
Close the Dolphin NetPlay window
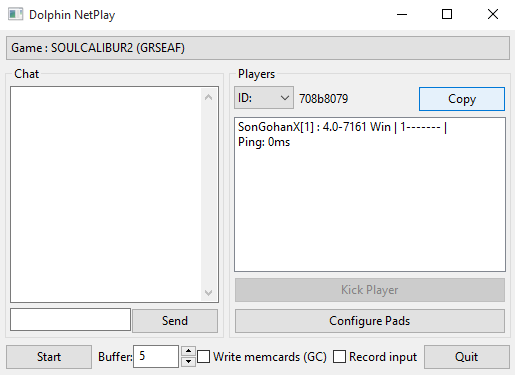click(x=493, y=15)
